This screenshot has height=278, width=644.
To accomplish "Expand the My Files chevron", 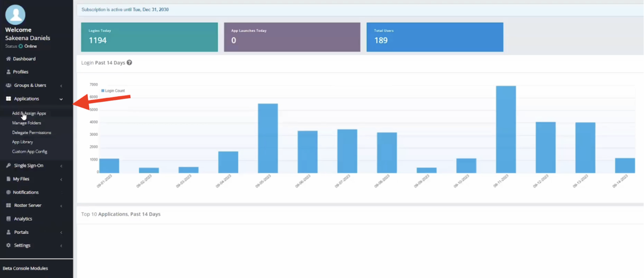I will pyautogui.click(x=61, y=179).
